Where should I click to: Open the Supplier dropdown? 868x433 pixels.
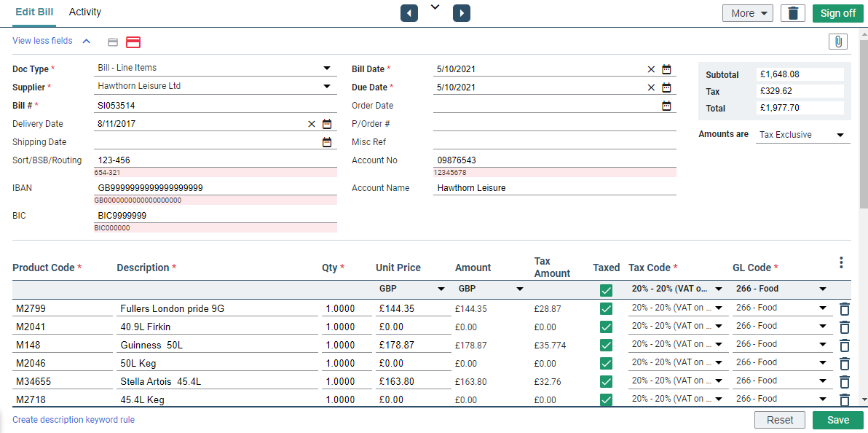tap(327, 87)
